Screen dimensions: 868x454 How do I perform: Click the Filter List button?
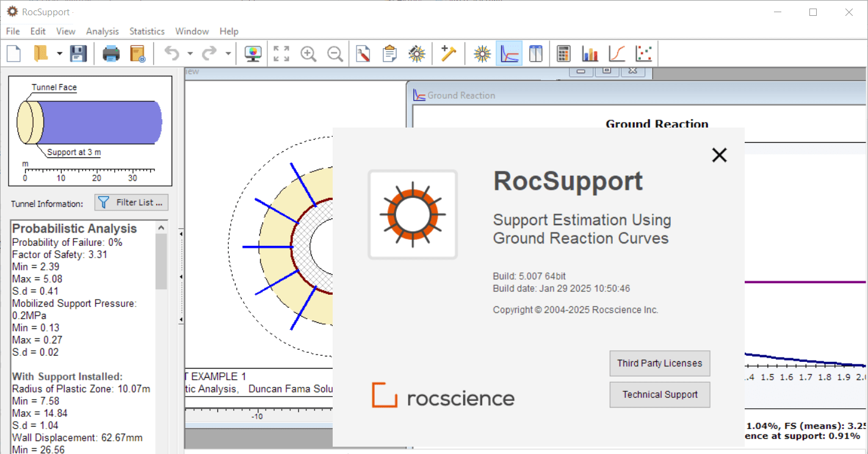(x=131, y=203)
